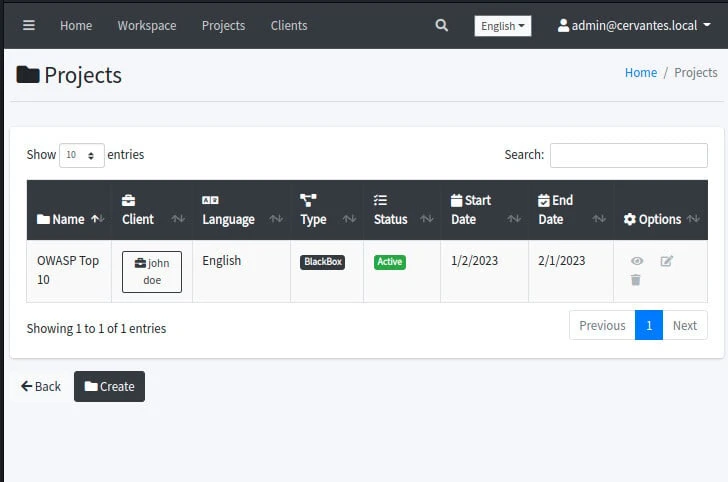This screenshot has width=728, height=482.
Task: Edit the OWASP Top 10 project
Action: (x=667, y=261)
